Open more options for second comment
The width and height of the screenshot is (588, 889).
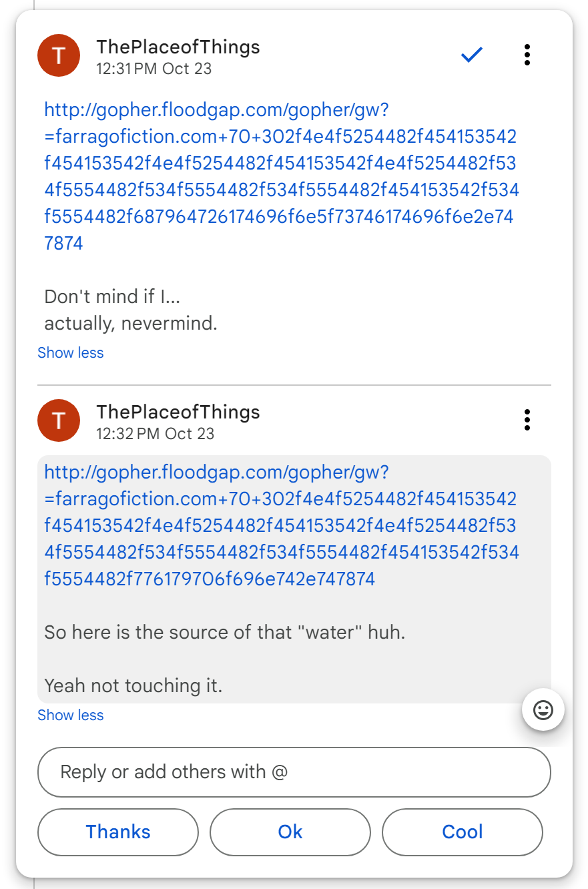pyautogui.click(x=527, y=420)
